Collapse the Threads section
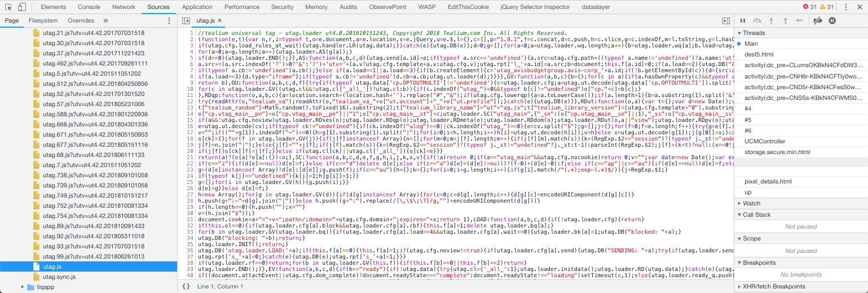 click(801, 33)
